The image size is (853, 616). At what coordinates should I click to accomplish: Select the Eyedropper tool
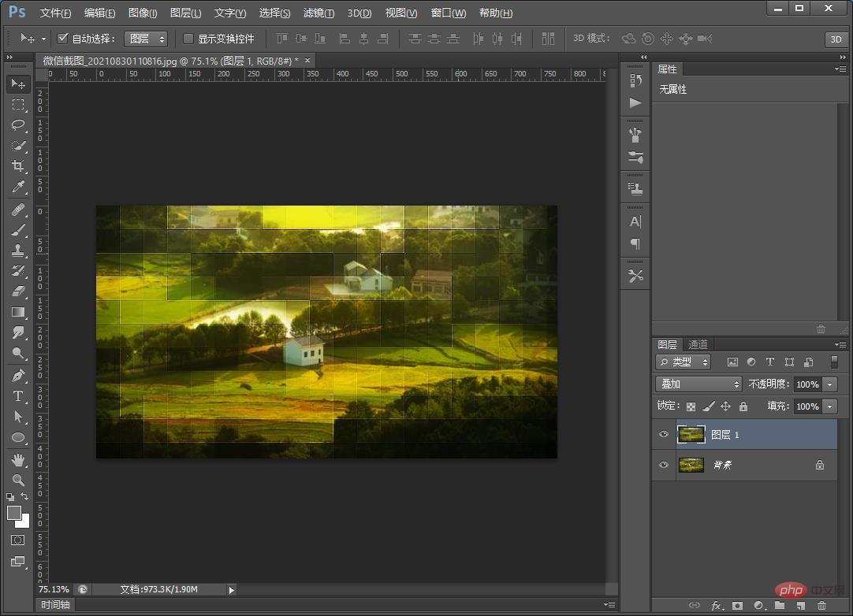tap(18, 187)
